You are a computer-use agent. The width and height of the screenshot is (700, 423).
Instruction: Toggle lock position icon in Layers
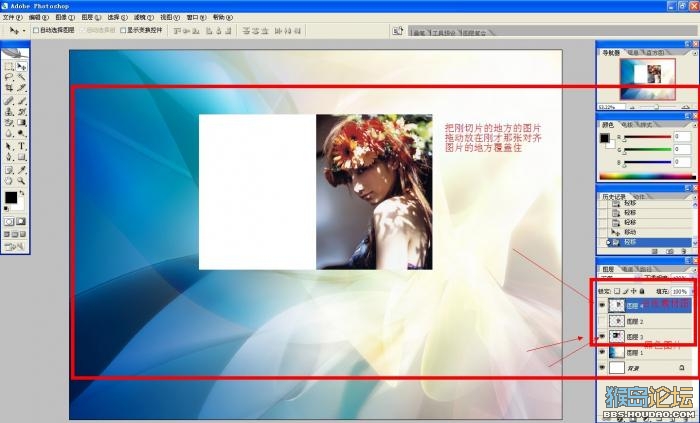[x=633, y=291]
